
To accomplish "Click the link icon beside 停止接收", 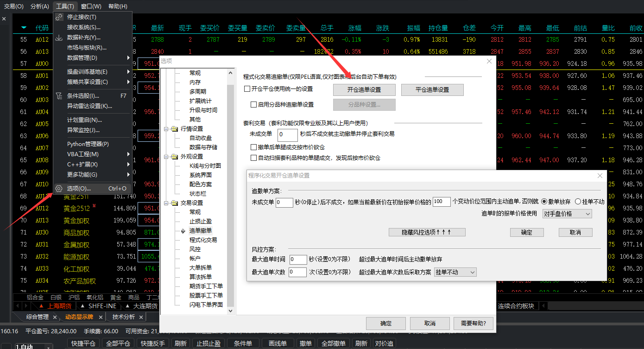I will click(x=59, y=17).
